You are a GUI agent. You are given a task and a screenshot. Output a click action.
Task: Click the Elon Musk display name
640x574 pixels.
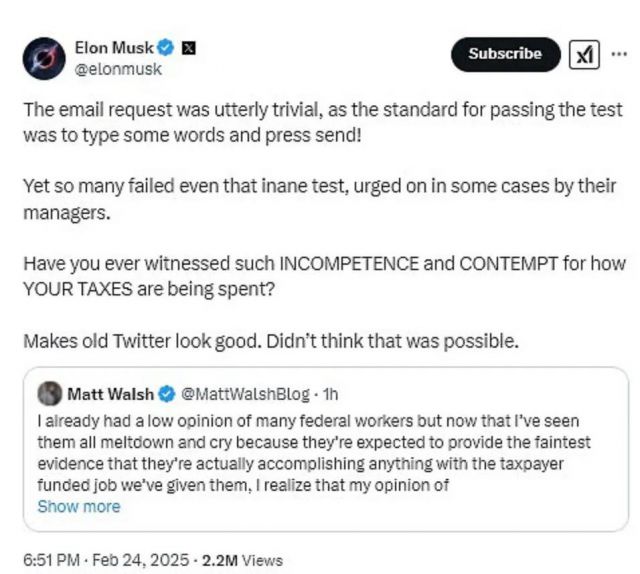point(114,48)
